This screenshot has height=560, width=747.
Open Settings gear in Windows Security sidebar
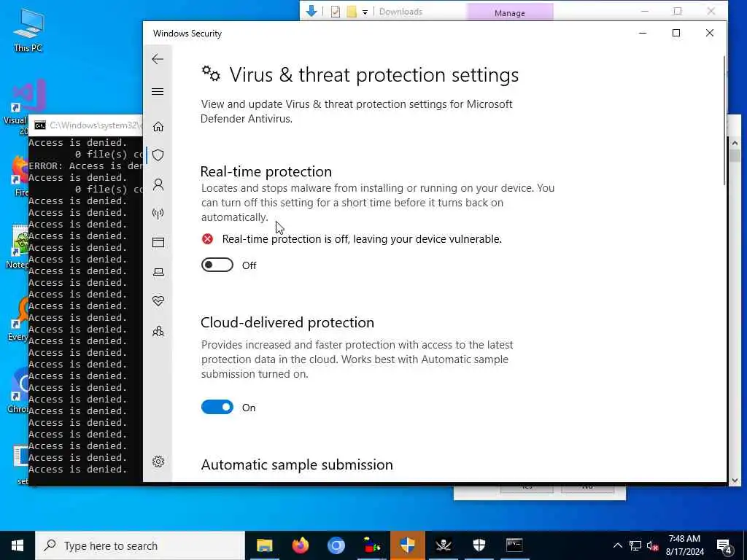pos(158,462)
